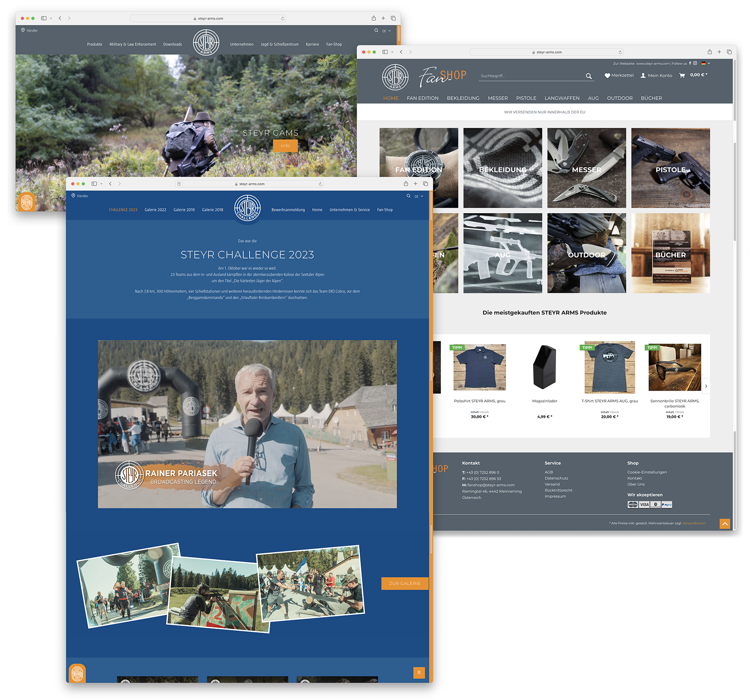Click fingerprint icon in main site window
This screenshot has height=700, width=751.
(27, 202)
